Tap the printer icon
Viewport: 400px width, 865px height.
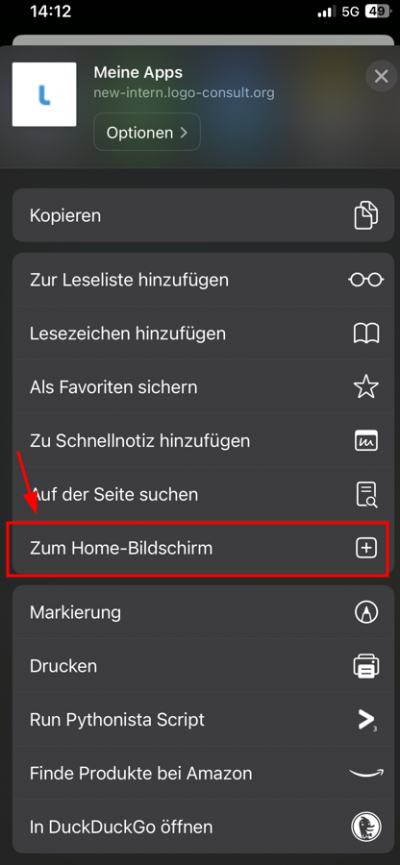click(366, 666)
